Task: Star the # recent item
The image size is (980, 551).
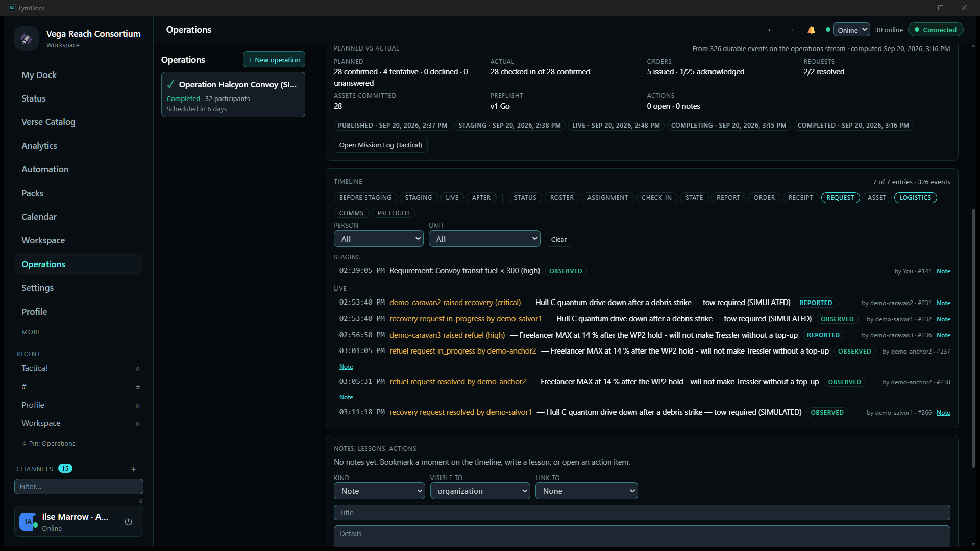Action: tap(137, 387)
